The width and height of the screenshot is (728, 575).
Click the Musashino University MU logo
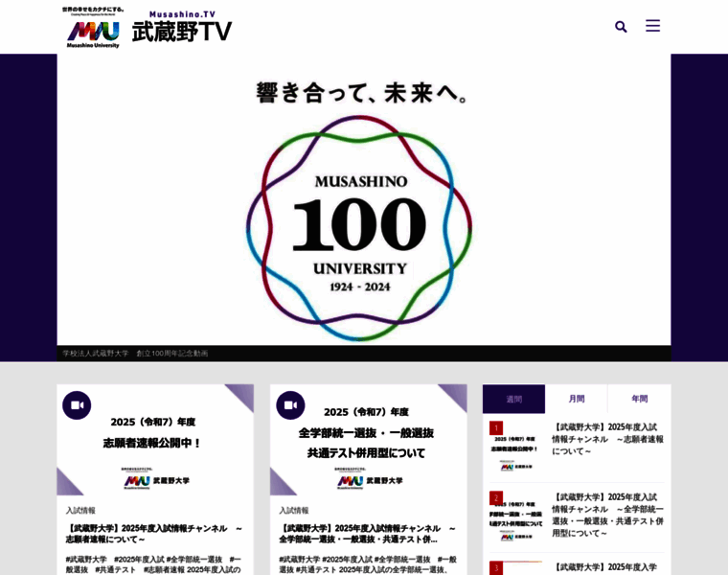pos(92,28)
